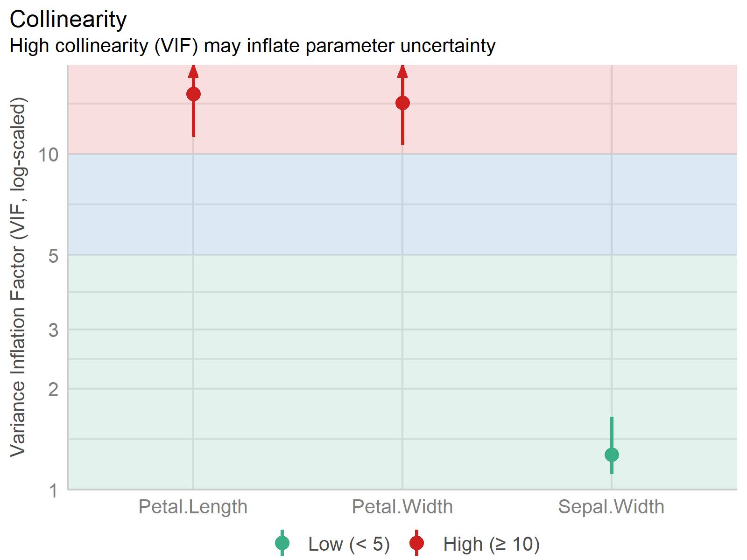This screenshot has width=747, height=560.
Task: Click the y-axis tick label 3
Action: tap(54, 330)
